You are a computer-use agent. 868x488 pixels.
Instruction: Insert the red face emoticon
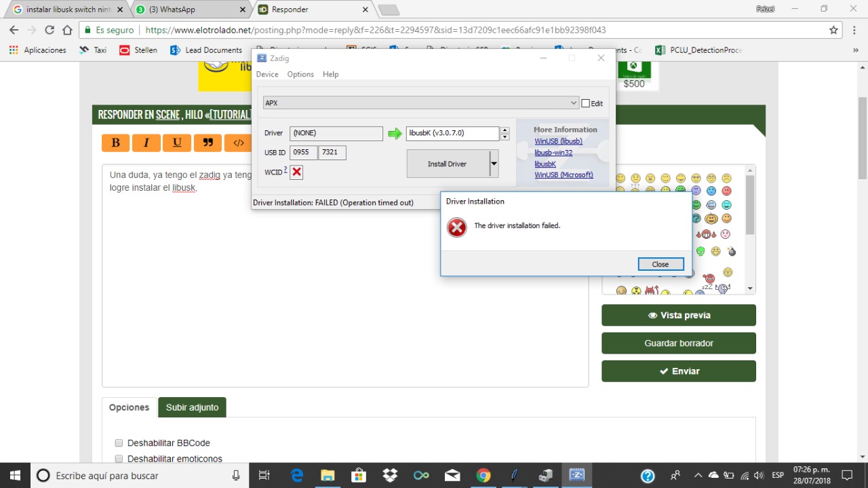(726, 191)
